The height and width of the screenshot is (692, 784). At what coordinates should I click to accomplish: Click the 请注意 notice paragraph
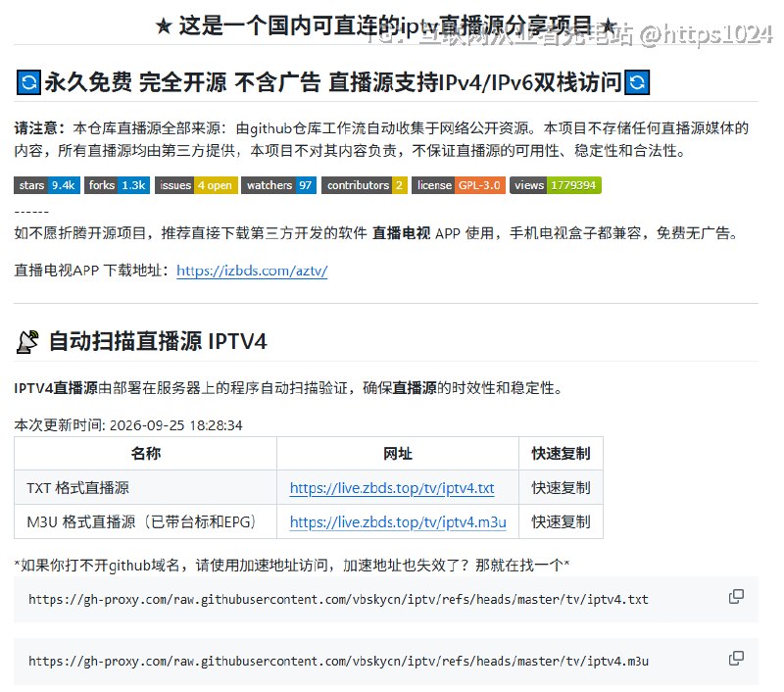tap(381, 139)
